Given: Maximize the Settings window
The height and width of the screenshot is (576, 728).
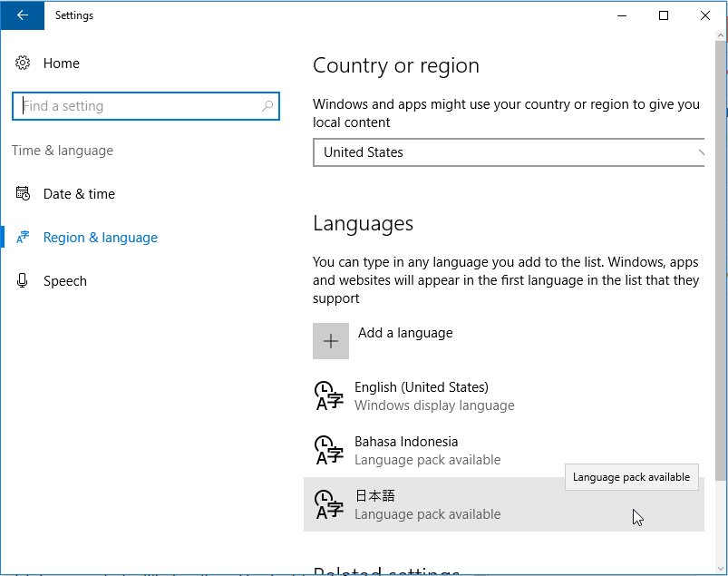Looking at the screenshot, I should click(x=664, y=15).
